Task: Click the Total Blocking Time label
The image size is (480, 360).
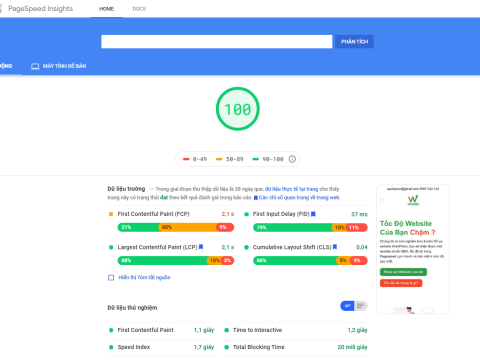Action: [259, 347]
